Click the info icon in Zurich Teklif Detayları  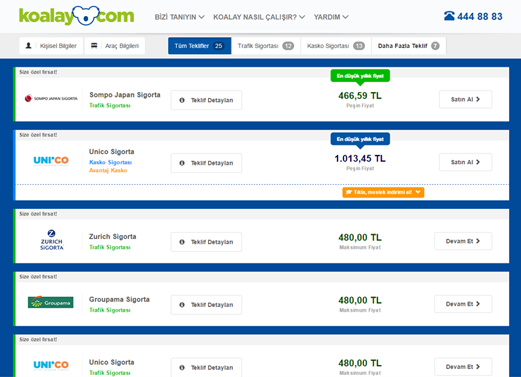pos(182,242)
